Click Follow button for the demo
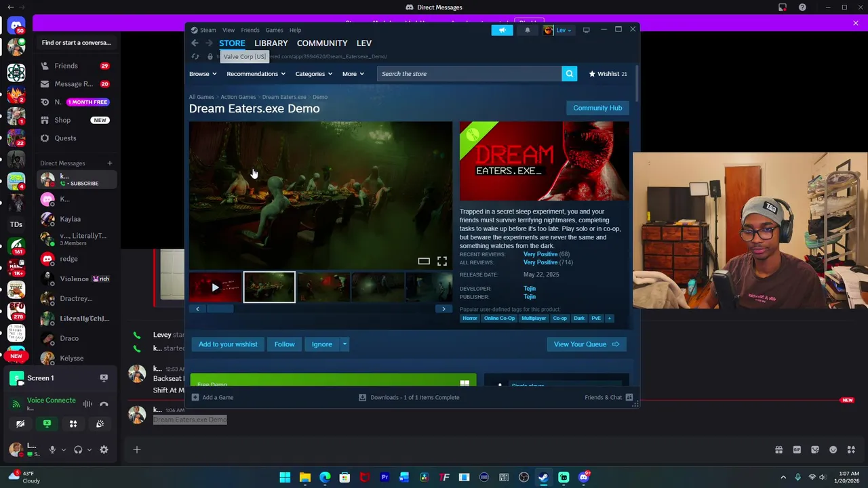Viewport: 868px width, 488px height. click(284, 344)
